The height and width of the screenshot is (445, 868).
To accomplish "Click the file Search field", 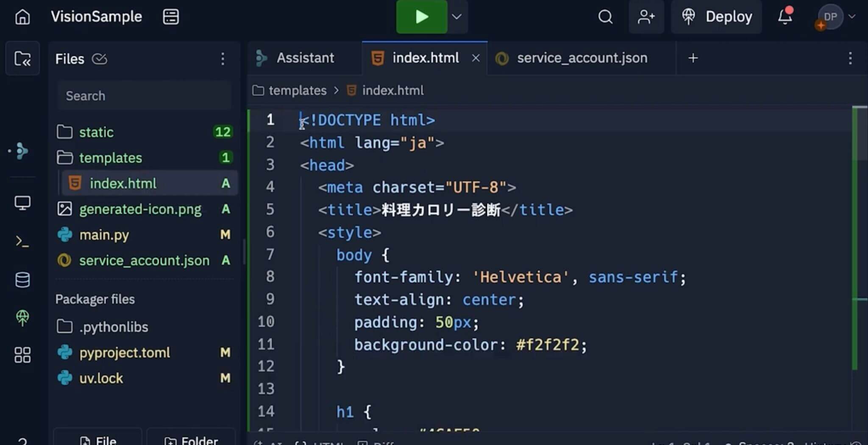I will click(x=144, y=96).
